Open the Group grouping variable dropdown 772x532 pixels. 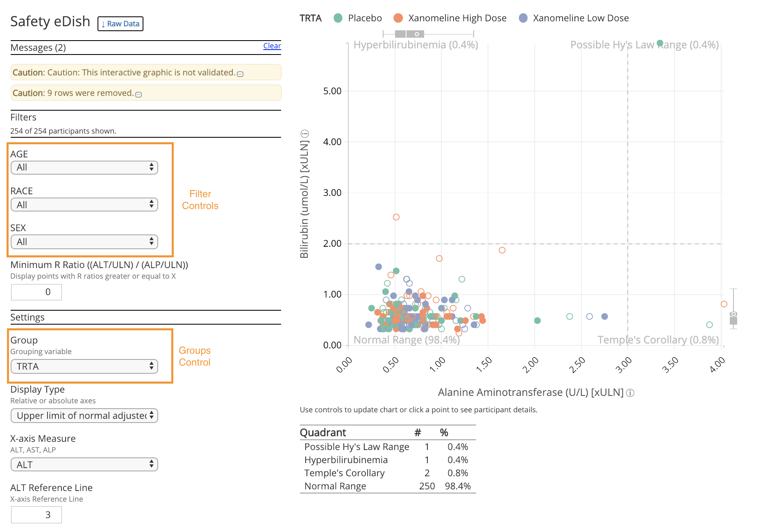84,366
